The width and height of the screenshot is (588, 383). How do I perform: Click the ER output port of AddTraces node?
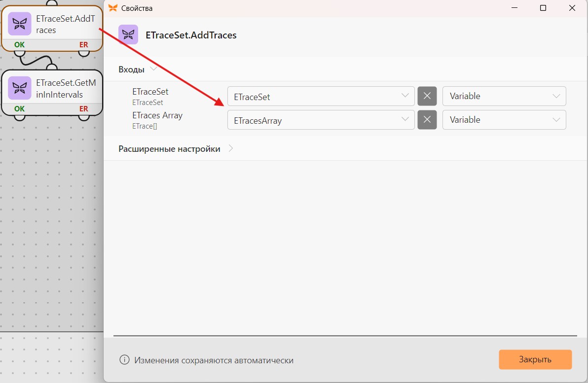click(x=84, y=52)
